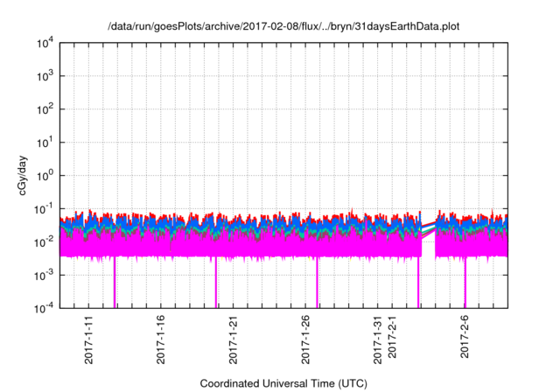Click the Coordinated Universal Time axis label
The width and height of the screenshot is (560, 392).
pos(283,383)
